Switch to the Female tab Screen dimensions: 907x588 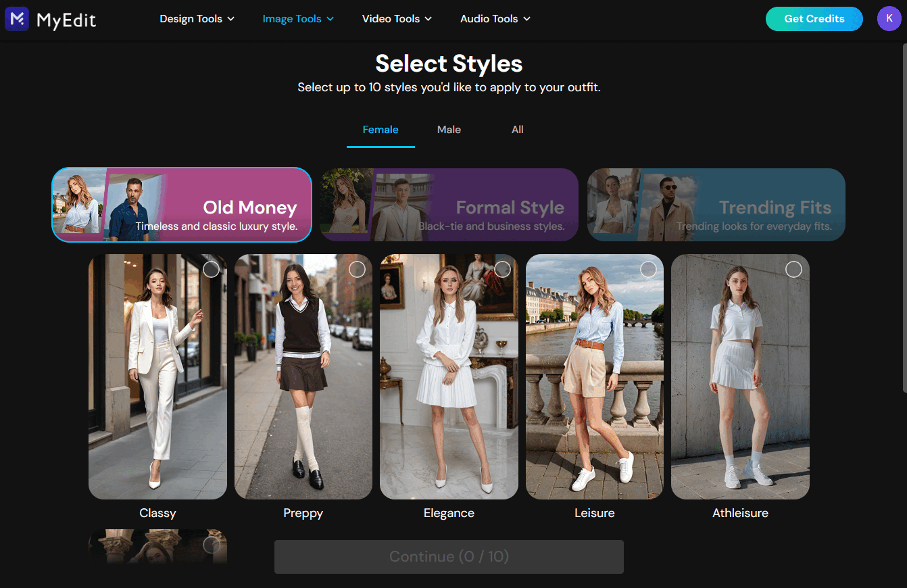pyautogui.click(x=381, y=130)
